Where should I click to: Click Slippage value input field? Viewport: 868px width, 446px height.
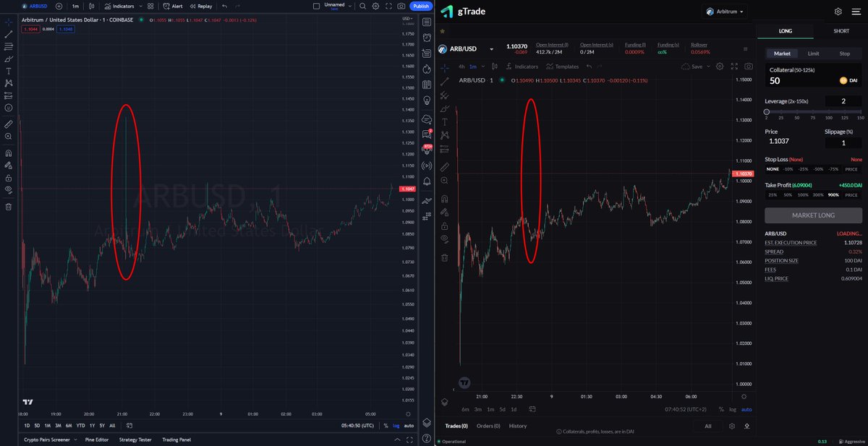[843, 142]
